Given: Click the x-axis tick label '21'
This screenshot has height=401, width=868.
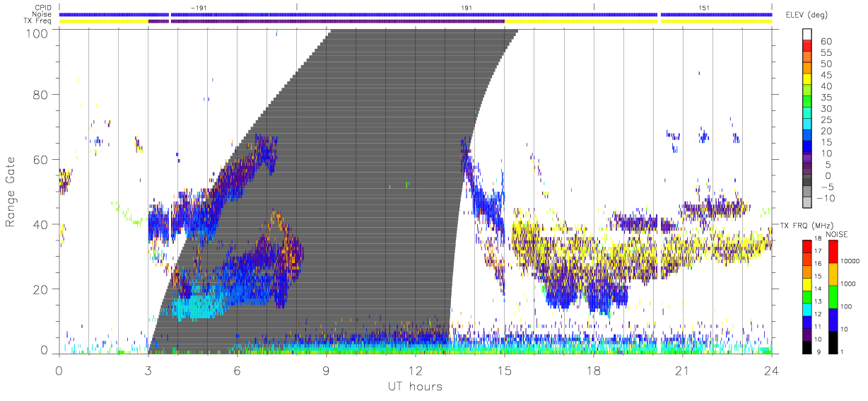Looking at the screenshot, I should 682,369.
